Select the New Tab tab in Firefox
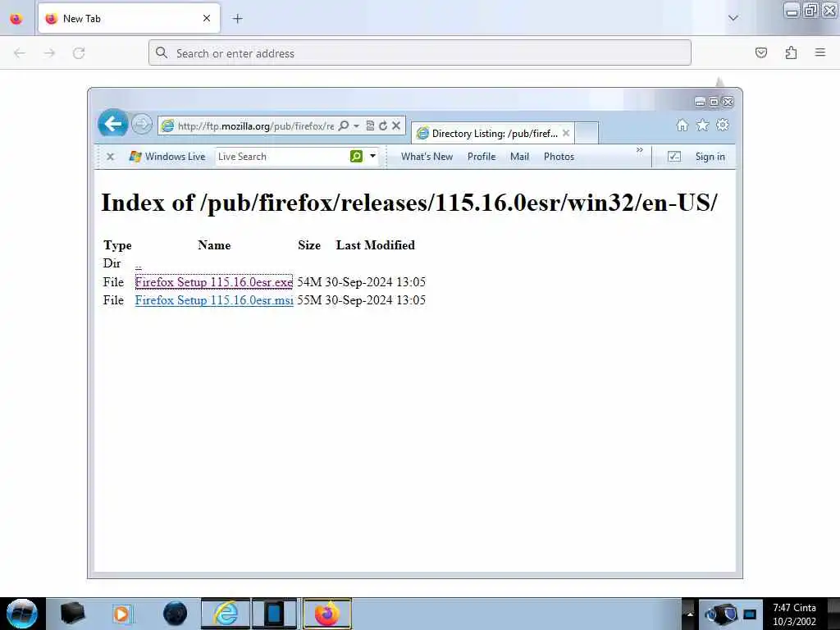Image resolution: width=840 pixels, height=630 pixels. 129,19
